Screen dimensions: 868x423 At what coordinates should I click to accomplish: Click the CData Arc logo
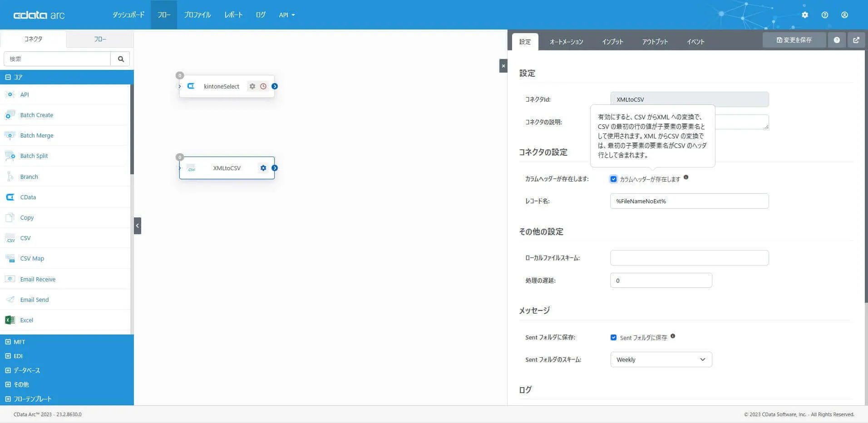39,15
